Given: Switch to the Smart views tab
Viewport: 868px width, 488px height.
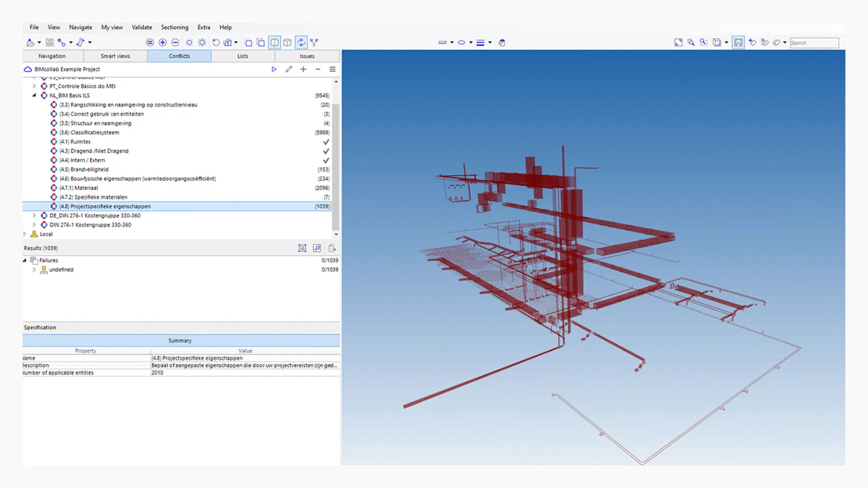Looking at the screenshot, I should (115, 56).
